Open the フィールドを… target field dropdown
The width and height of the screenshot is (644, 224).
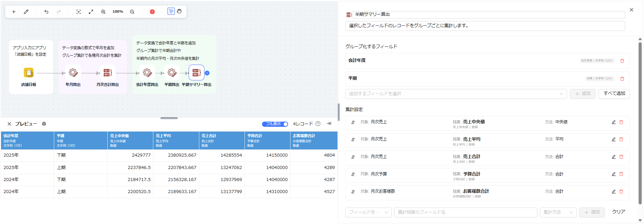[368, 212]
